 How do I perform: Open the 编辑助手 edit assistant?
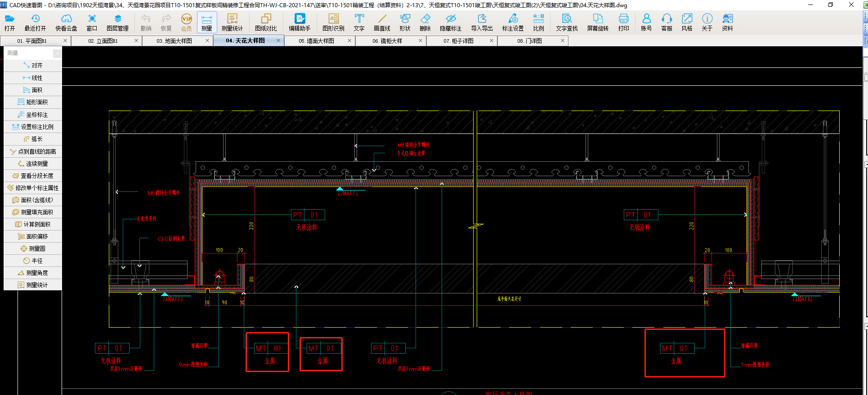[x=300, y=22]
